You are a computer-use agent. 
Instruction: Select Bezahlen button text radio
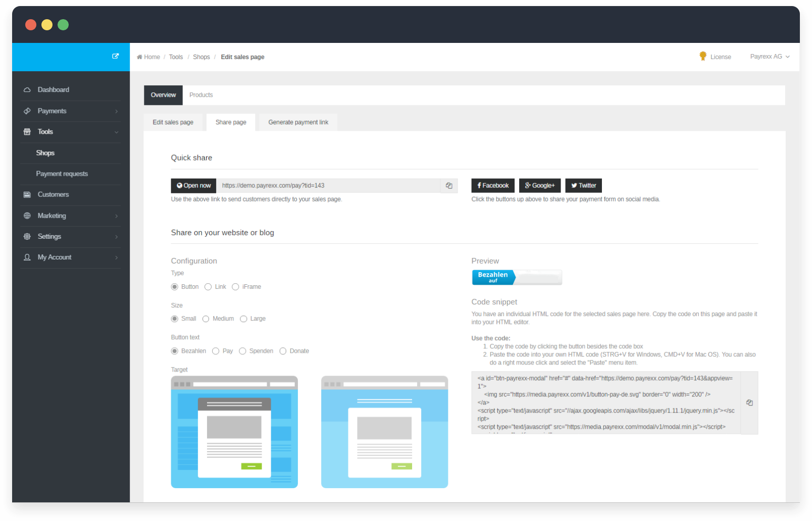[x=175, y=351]
